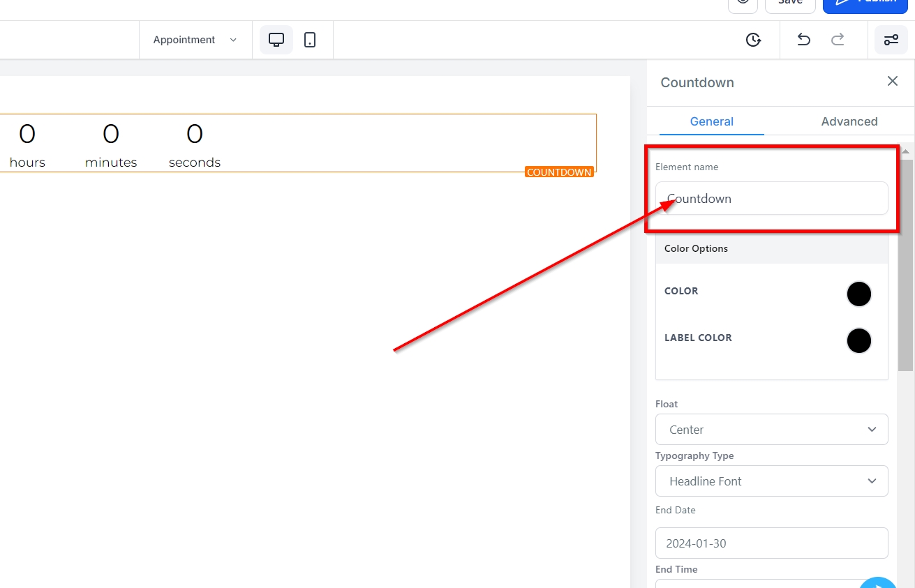
Task: Click the Element name input field
Action: (771, 199)
